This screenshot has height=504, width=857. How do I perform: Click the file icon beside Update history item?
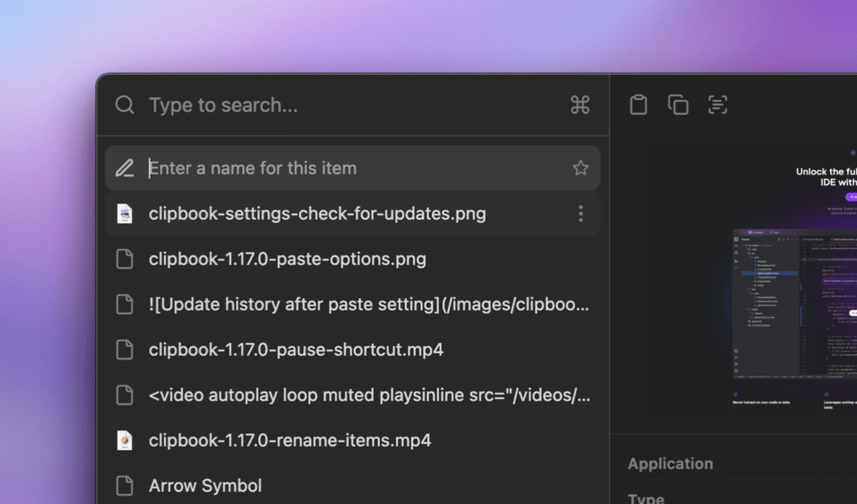[x=124, y=304]
